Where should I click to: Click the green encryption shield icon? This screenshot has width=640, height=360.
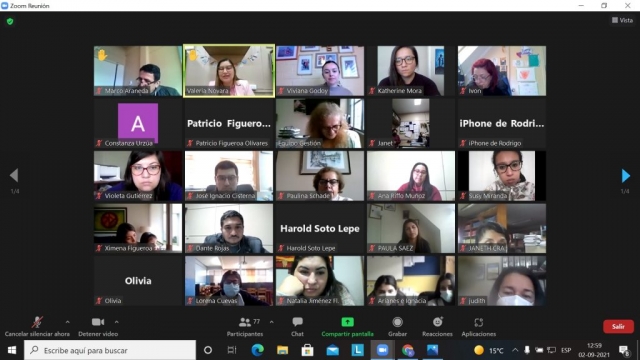(10, 21)
